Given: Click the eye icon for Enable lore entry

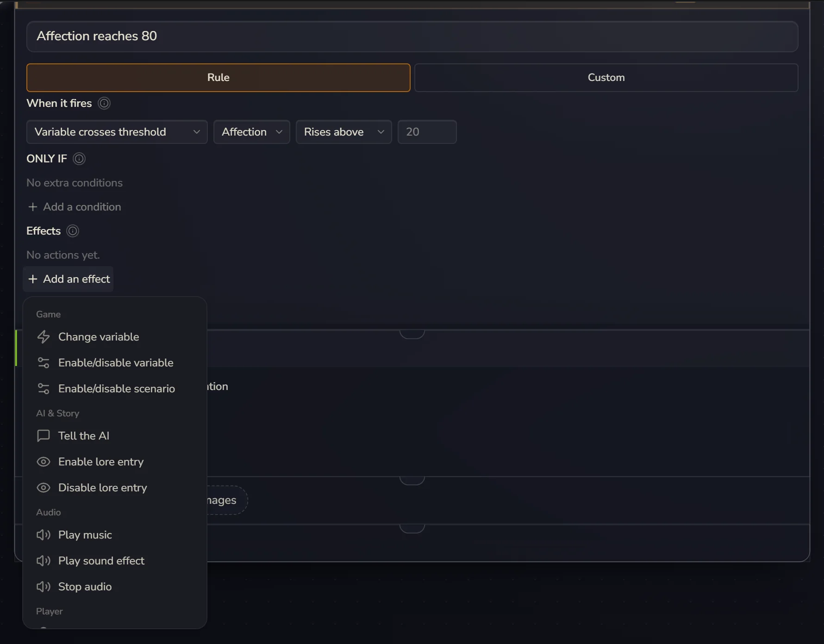Looking at the screenshot, I should pos(44,462).
